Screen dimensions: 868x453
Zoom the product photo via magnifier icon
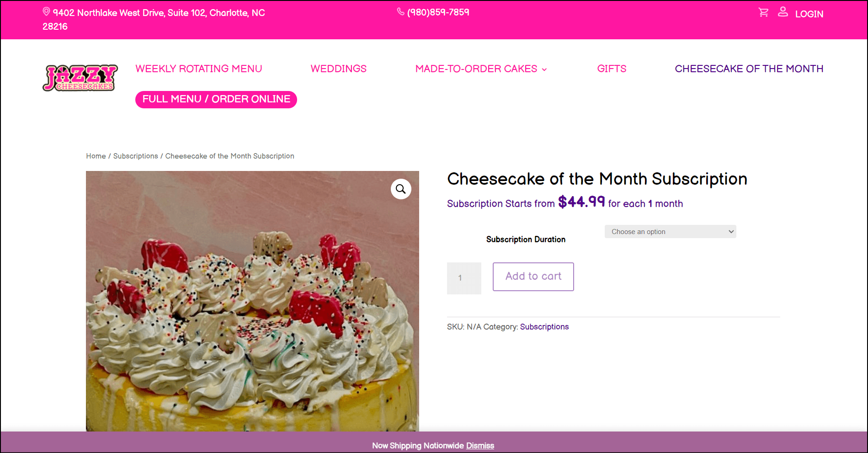click(401, 189)
